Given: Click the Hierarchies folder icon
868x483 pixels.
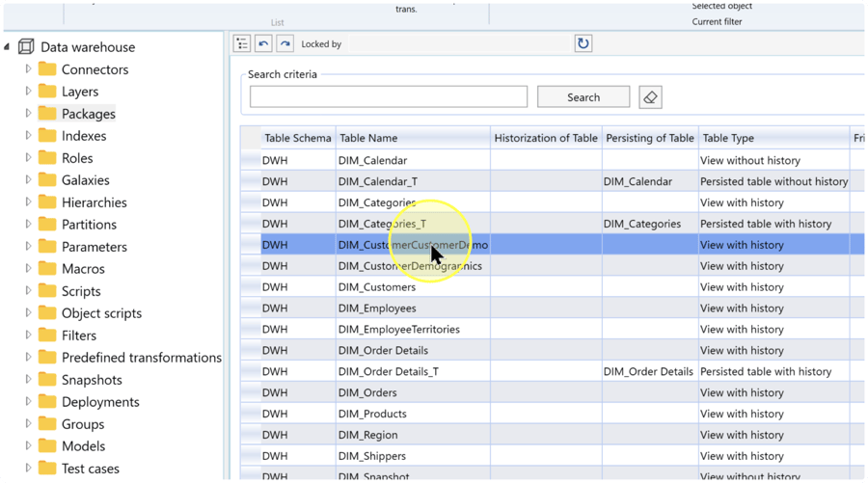Looking at the screenshot, I should coord(47,201).
